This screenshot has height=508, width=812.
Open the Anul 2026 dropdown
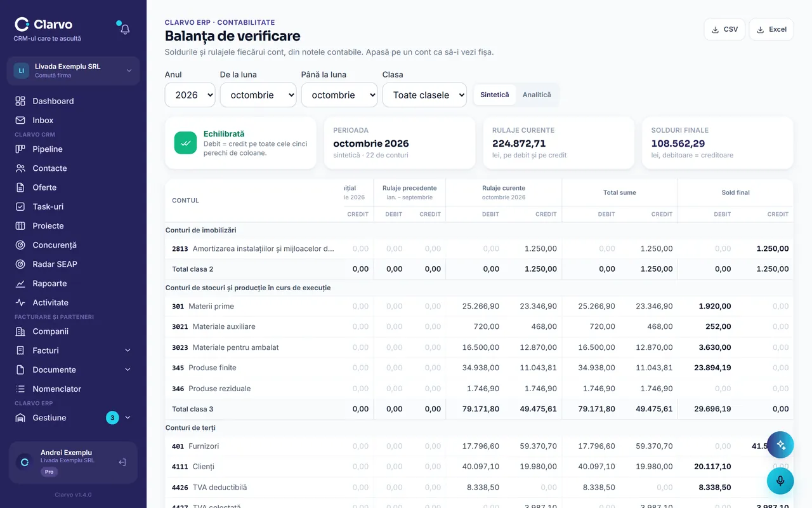[190, 95]
